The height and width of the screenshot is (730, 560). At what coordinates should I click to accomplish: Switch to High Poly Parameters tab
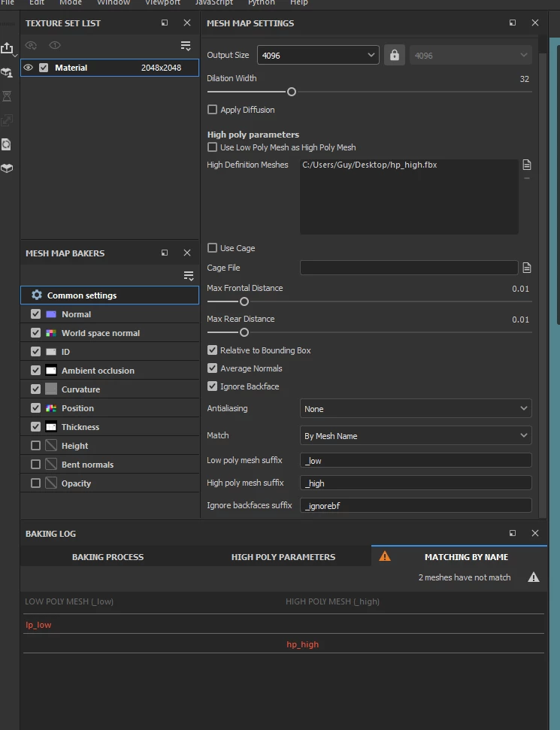pyautogui.click(x=283, y=557)
